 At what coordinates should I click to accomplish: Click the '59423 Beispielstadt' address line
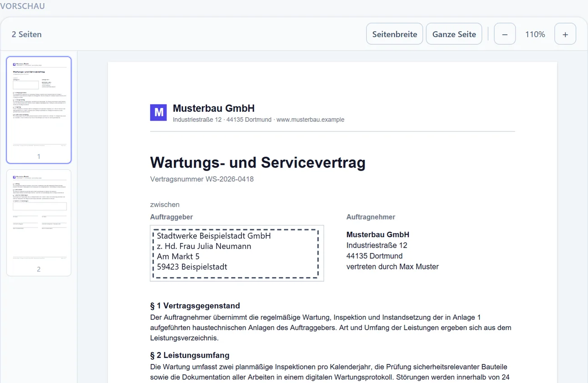(x=192, y=267)
